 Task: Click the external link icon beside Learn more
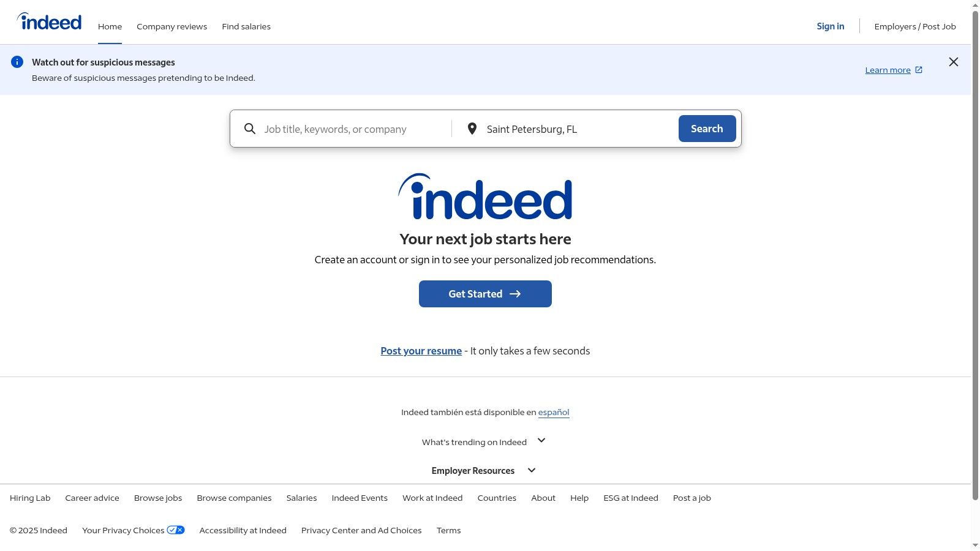pyautogui.click(x=918, y=69)
